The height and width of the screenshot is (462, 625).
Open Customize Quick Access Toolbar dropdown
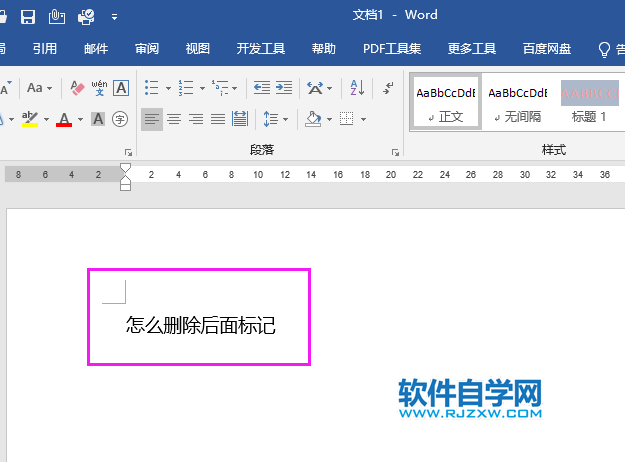114,17
